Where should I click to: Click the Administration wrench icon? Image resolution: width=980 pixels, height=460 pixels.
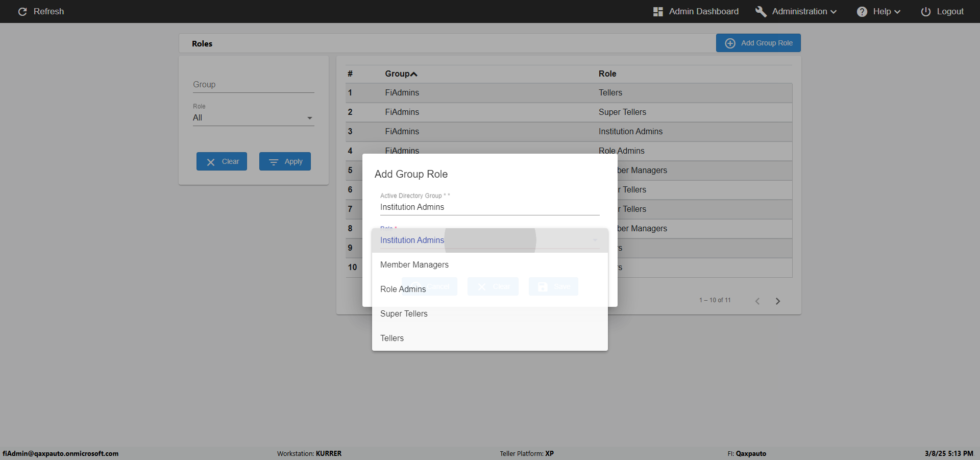click(761, 11)
